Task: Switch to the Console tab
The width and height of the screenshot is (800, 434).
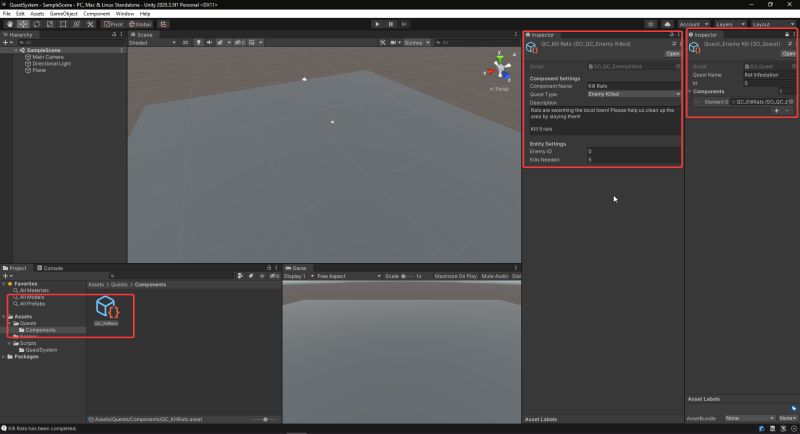Action: point(50,268)
